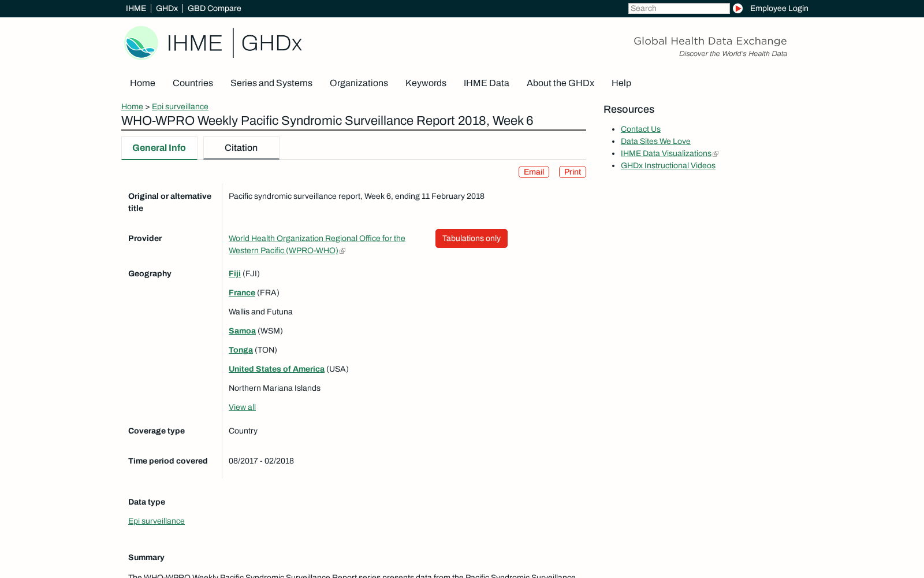Open Series and Systems menu
Image resolution: width=924 pixels, height=578 pixels.
coord(271,83)
